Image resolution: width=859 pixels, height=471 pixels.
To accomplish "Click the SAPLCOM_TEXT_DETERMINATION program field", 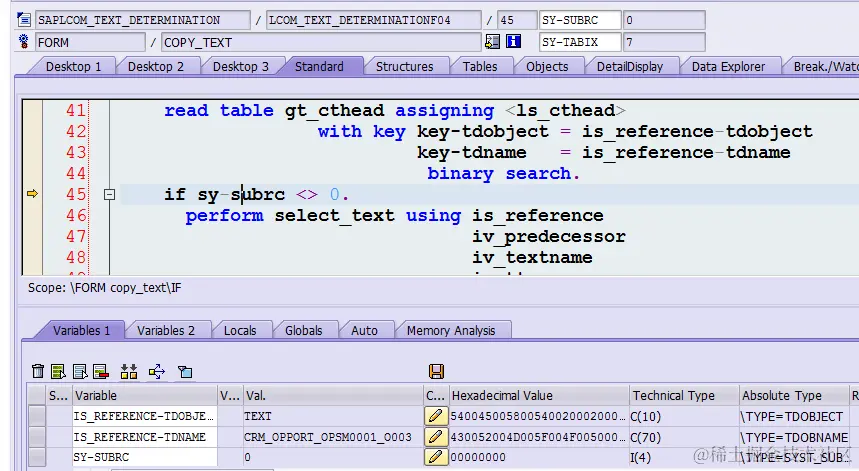I will pyautogui.click(x=142, y=20).
